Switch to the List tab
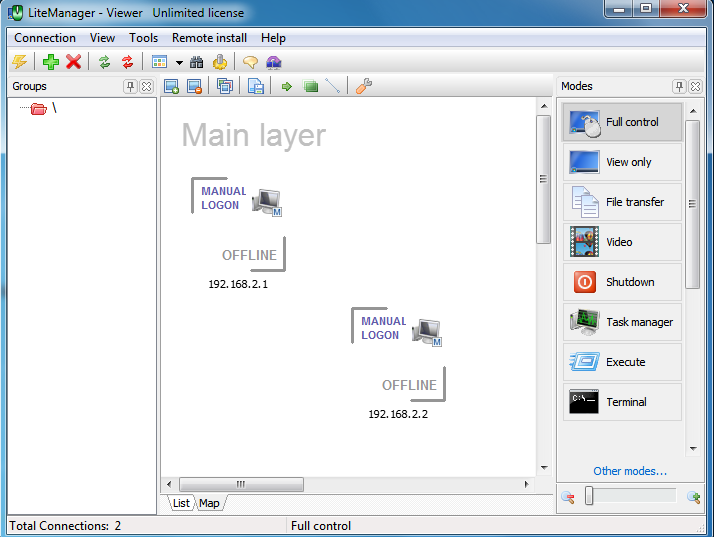 coord(181,503)
